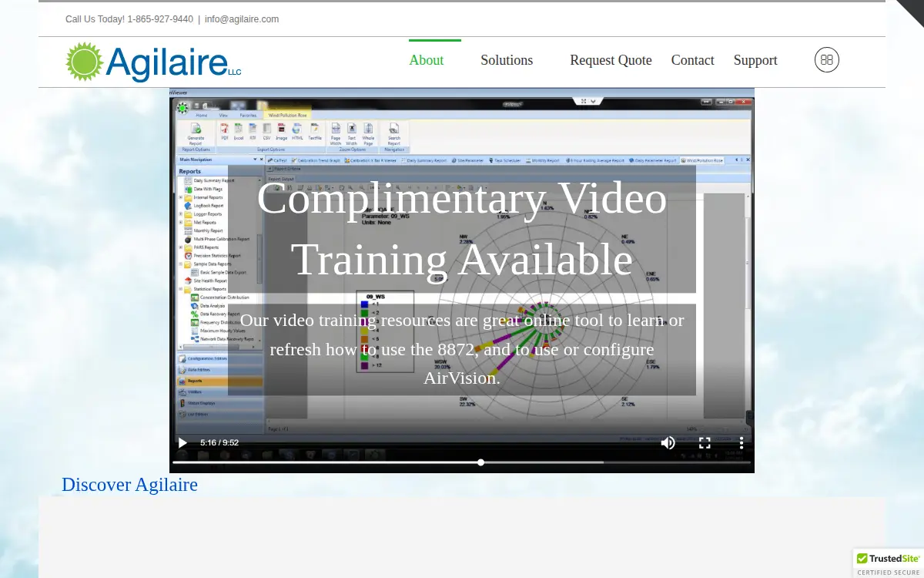Image resolution: width=924 pixels, height=578 pixels.
Task: Open the Main Navigation dropdown arrow in the video
Action: point(255,160)
